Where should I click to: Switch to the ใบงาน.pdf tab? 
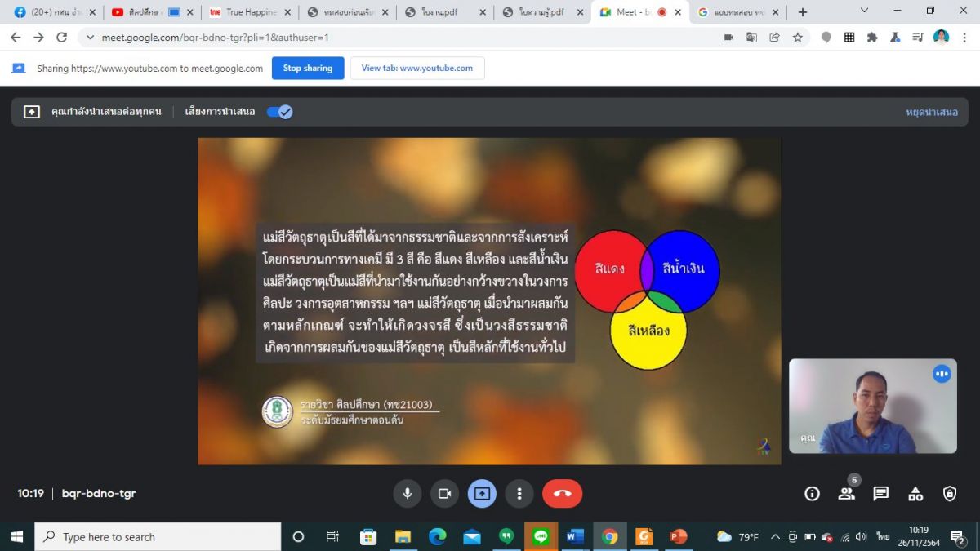tap(443, 12)
